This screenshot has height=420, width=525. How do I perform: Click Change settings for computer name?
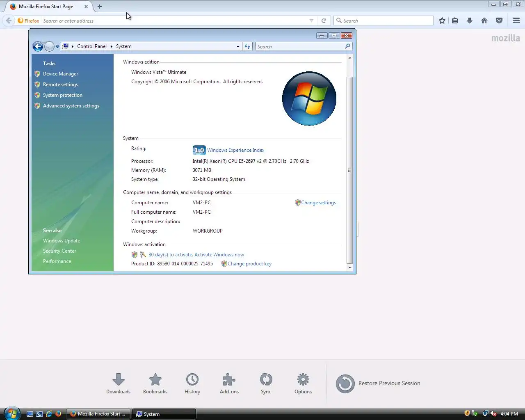pyautogui.click(x=318, y=203)
